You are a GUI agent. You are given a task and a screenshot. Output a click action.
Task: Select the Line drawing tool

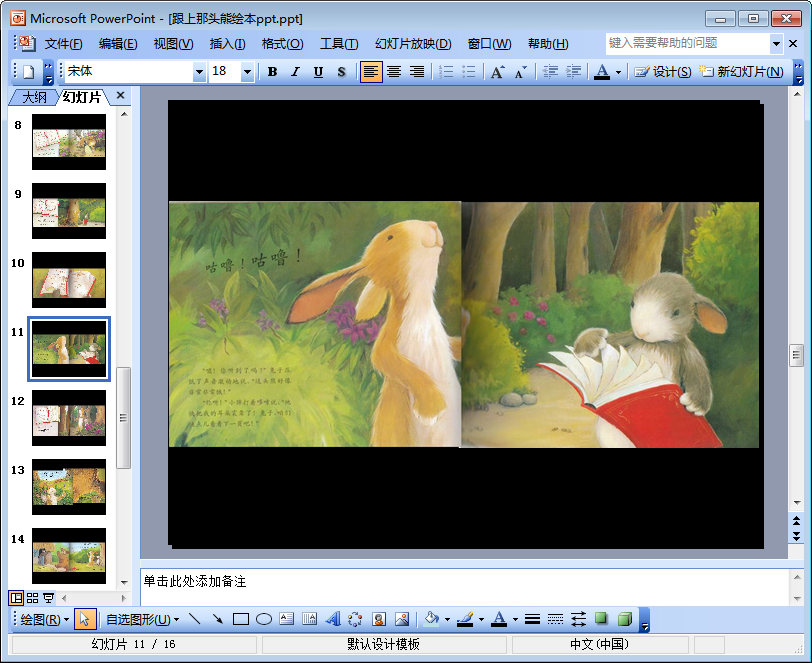click(x=195, y=619)
